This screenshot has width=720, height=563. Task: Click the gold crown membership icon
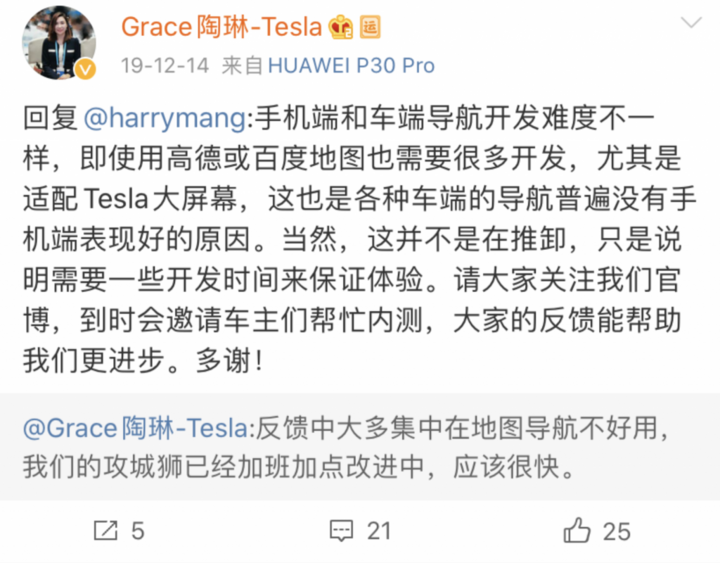tap(341, 27)
